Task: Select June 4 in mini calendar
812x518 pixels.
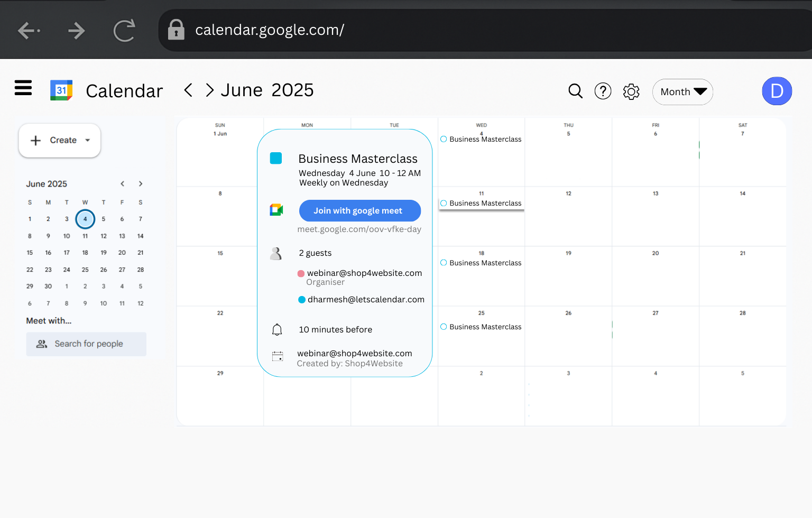Action: [x=85, y=219]
